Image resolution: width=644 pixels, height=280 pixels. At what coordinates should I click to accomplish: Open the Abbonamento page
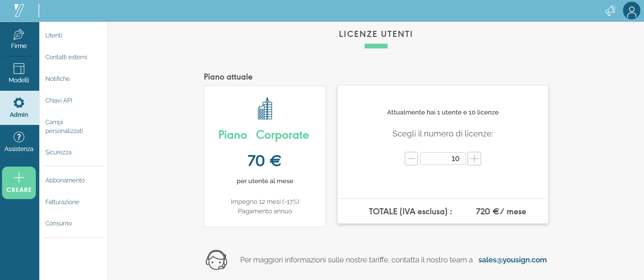pyautogui.click(x=65, y=180)
